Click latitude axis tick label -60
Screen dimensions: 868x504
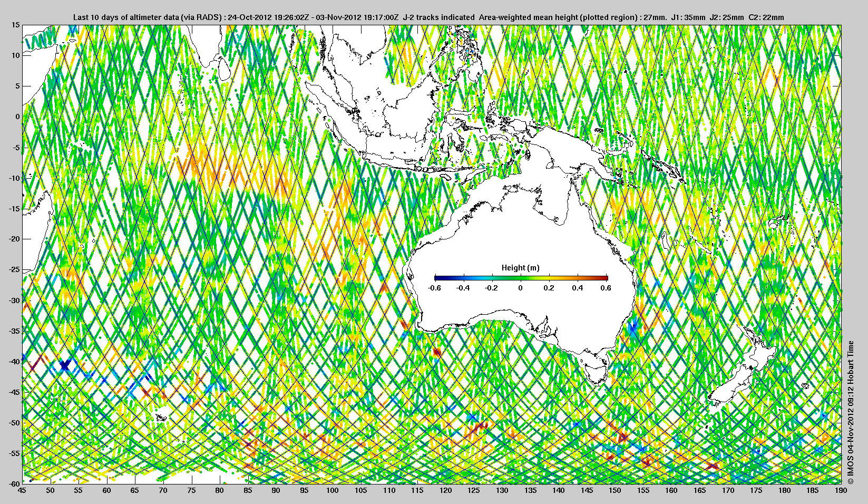14,483
